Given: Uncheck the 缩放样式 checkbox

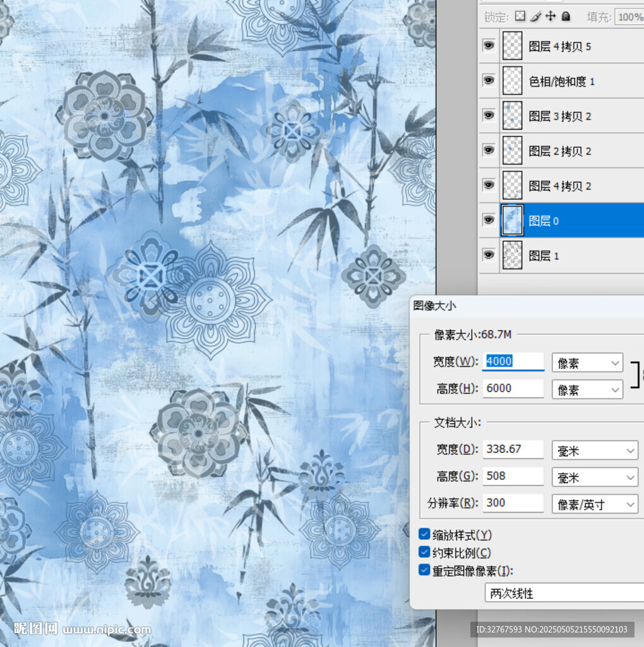Looking at the screenshot, I should coord(424,534).
